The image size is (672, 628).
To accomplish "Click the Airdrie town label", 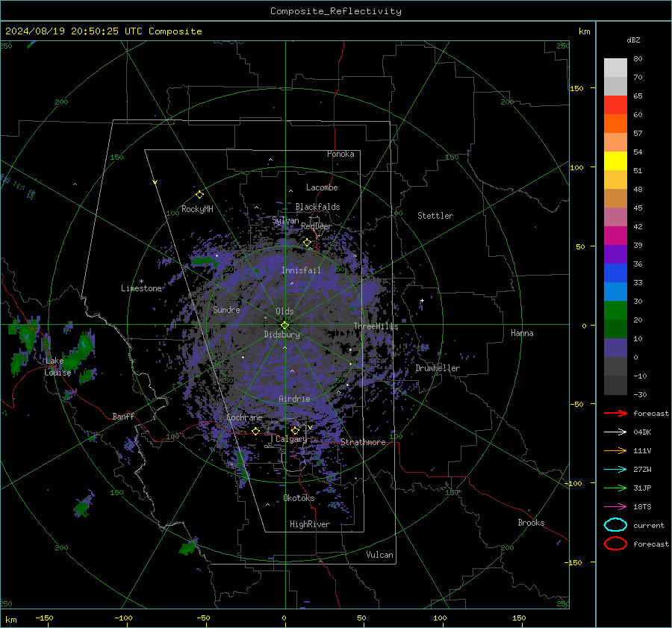I will [x=294, y=399].
